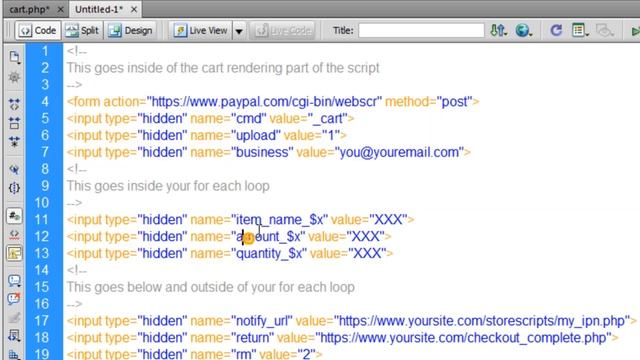Click line number 4 in the gutter
640x360 pixels.
44,102
